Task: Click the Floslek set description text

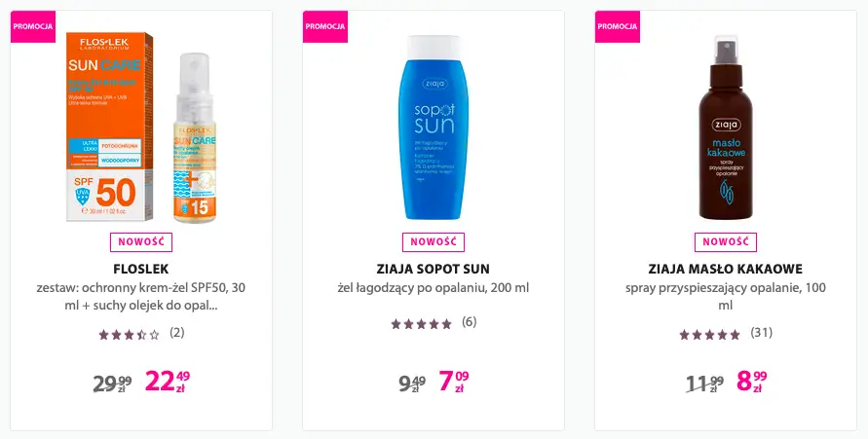Action: pyautogui.click(x=141, y=297)
